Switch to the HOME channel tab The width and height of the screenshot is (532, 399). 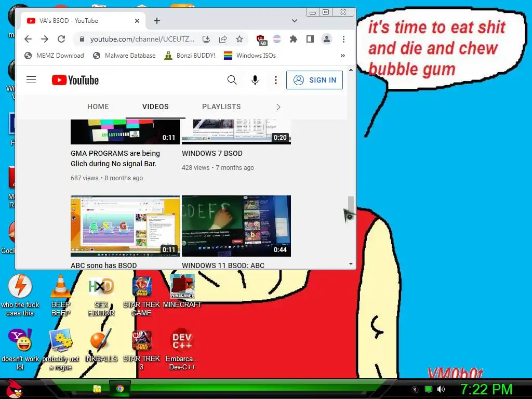[98, 107]
